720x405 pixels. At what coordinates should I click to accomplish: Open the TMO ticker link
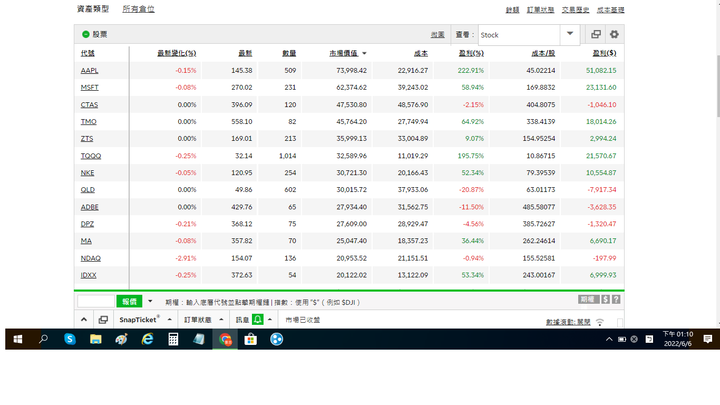[x=89, y=122]
